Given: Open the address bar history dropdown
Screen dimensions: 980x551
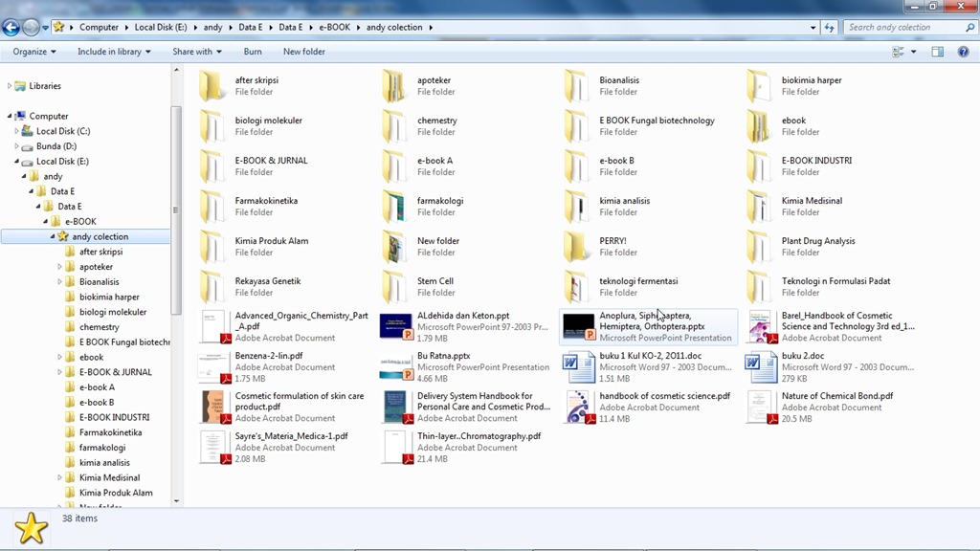Looking at the screenshot, I should click(813, 28).
